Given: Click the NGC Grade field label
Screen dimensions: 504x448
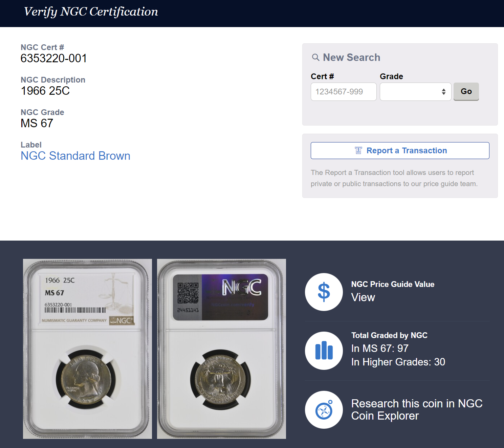Looking at the screenshot, I should click(x=42, y=112).
